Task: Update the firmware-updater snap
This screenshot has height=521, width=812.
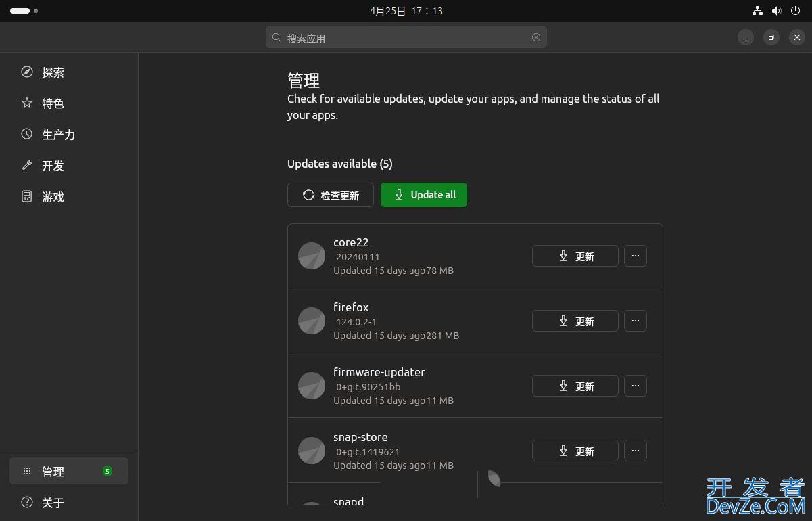Action: [575, 386]
